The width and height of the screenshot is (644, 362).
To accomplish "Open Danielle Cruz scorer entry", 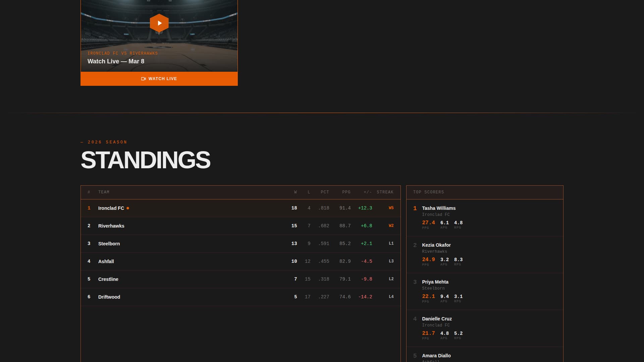I will pos(485,328).
